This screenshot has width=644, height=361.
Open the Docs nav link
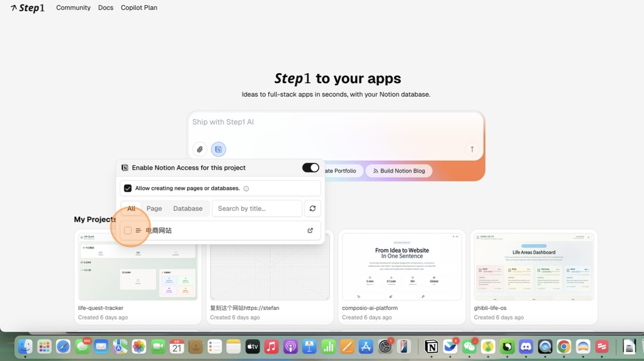point(106,8)
